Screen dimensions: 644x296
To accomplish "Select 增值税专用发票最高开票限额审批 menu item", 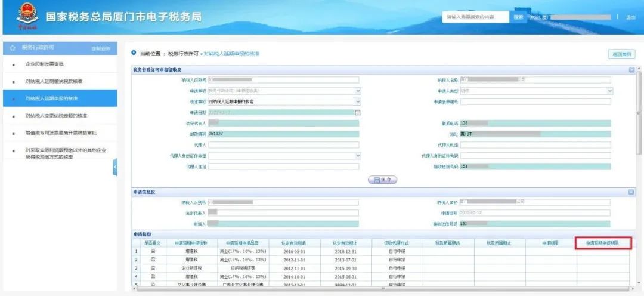I will [61, 132].
